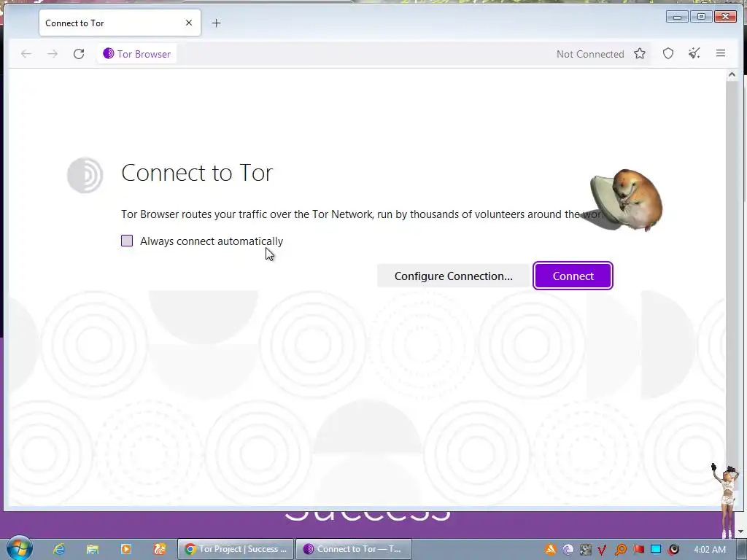The height and width of the screenshot is (560, 747).
Task: Open a new tab with plus button
Action: tap(216, 23)
